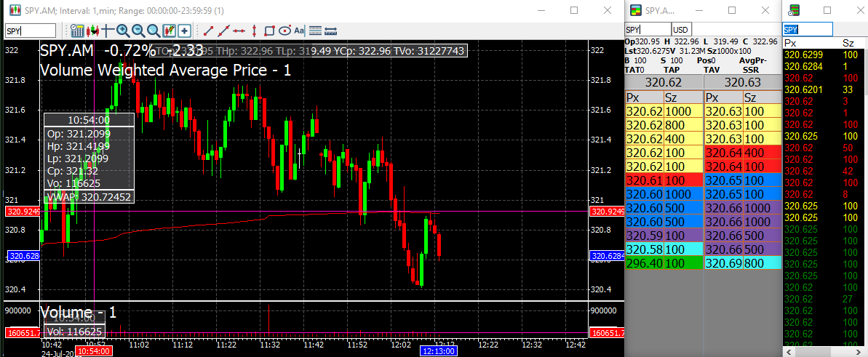
Task: Select the green 296.40 bid row
Action: pos(663,262)
